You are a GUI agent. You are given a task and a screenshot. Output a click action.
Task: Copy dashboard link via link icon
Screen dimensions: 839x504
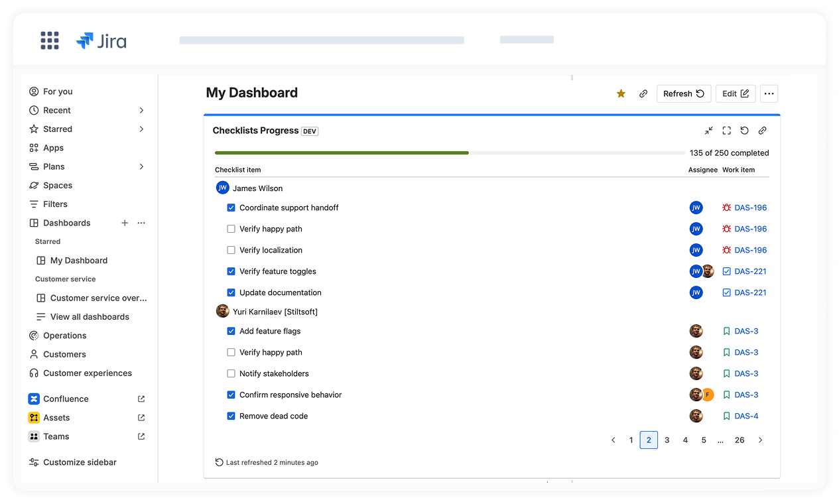[643, 94]
